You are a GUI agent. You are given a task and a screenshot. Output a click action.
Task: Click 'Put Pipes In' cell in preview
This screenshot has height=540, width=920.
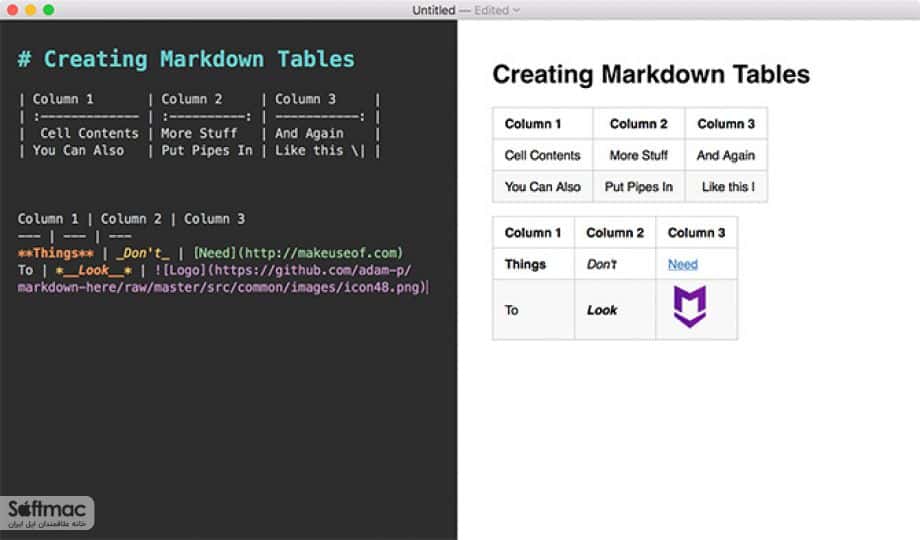pos(638,187)
